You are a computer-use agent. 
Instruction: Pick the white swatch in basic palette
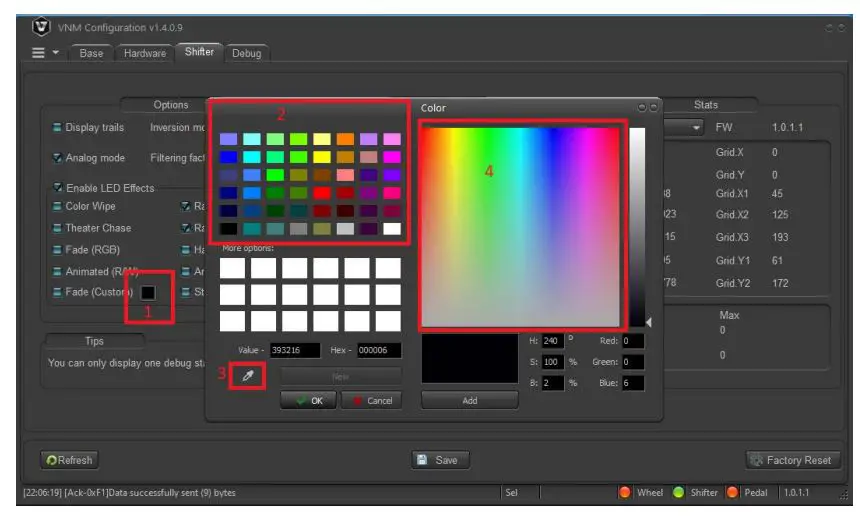coord(392,229)
